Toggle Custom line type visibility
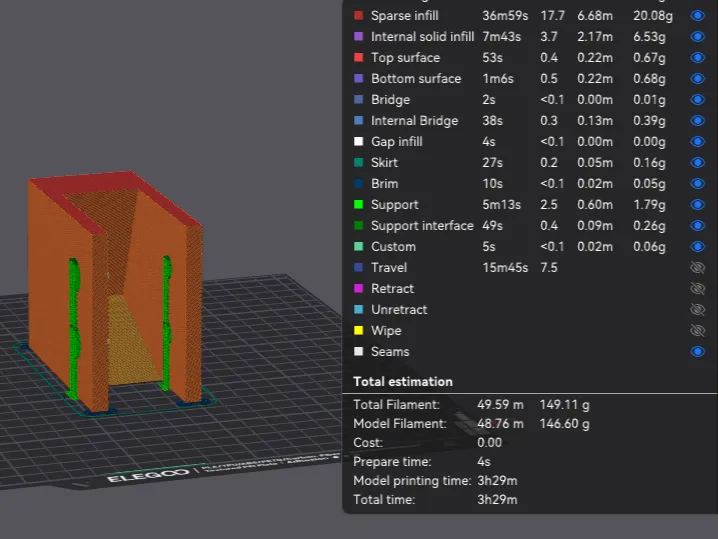718x539 pixels. click(697, 246)
